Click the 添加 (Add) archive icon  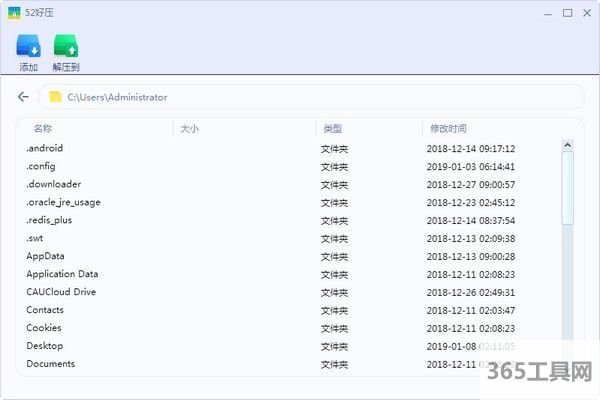pos(28,46)
